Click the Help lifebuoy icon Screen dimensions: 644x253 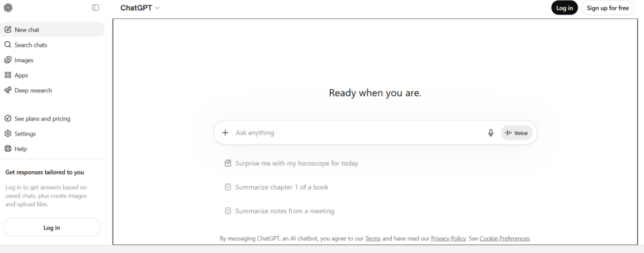click(x=8, y=149)
